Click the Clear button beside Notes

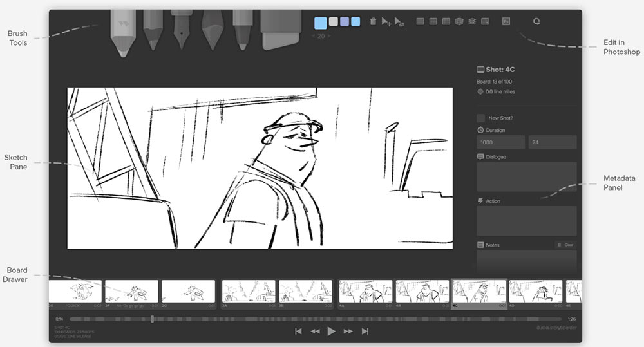(x=565, y=245)
